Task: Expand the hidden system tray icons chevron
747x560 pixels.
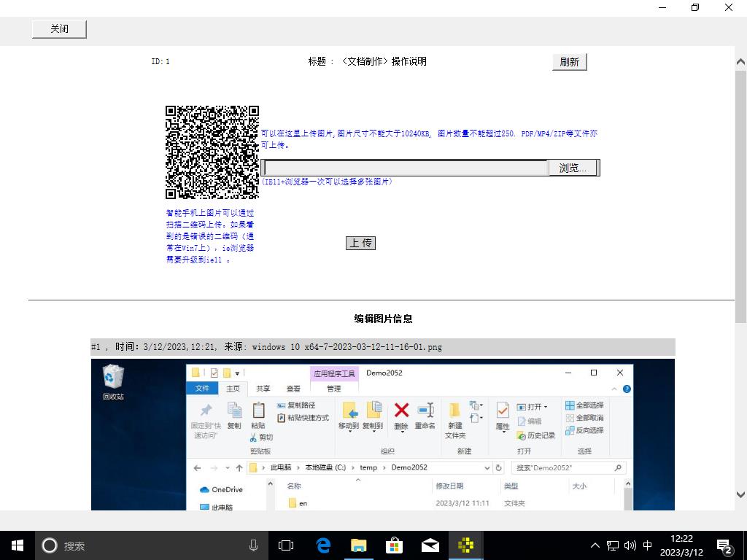Action: [595, 545]
